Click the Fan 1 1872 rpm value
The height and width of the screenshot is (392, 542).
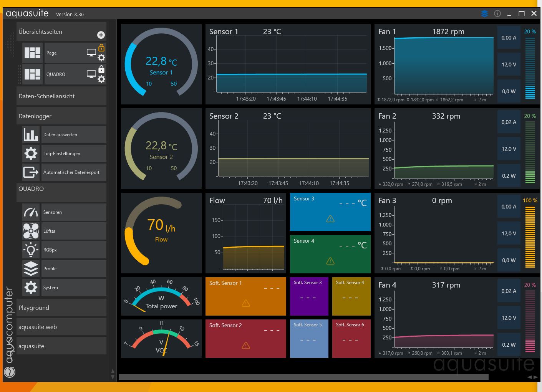tap(448, 31)
